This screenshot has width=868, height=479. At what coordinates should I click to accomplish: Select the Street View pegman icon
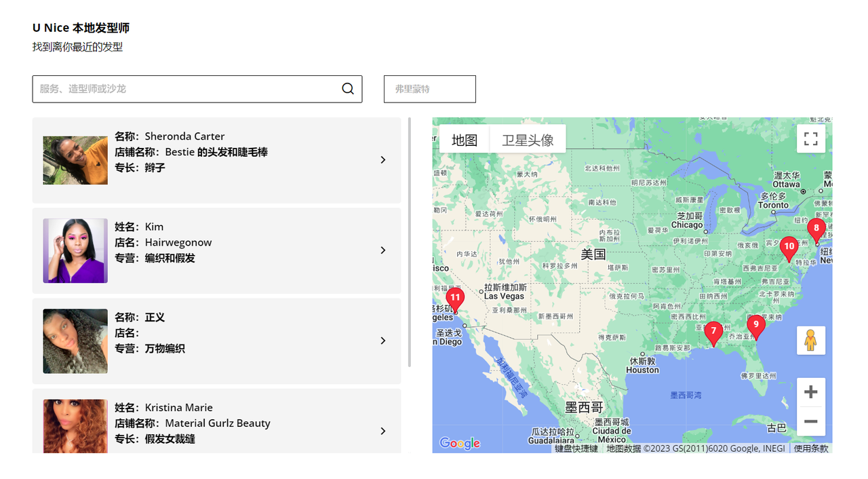(x=811, y=340)
